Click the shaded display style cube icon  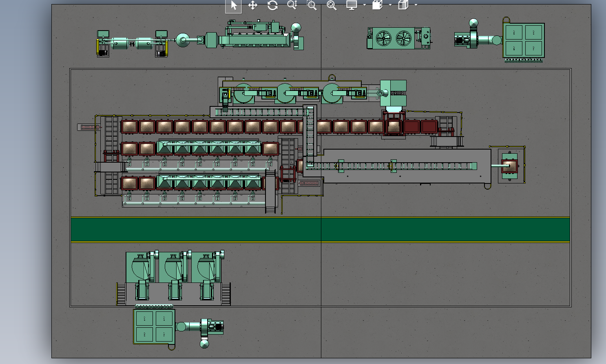(403, 5)
